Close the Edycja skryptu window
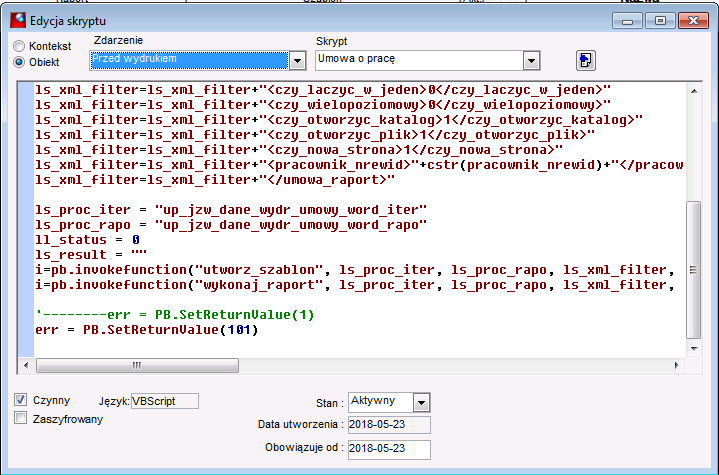719x475 pixels. point(693,21)
